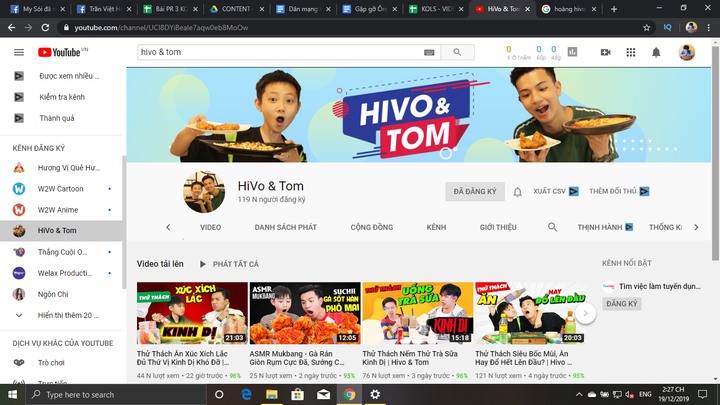Image resolution: width=720 pixels, height=405 pixels.
Task: Click PHÁT TẤT CẢ play all
Action: click(x=229, y=264)
